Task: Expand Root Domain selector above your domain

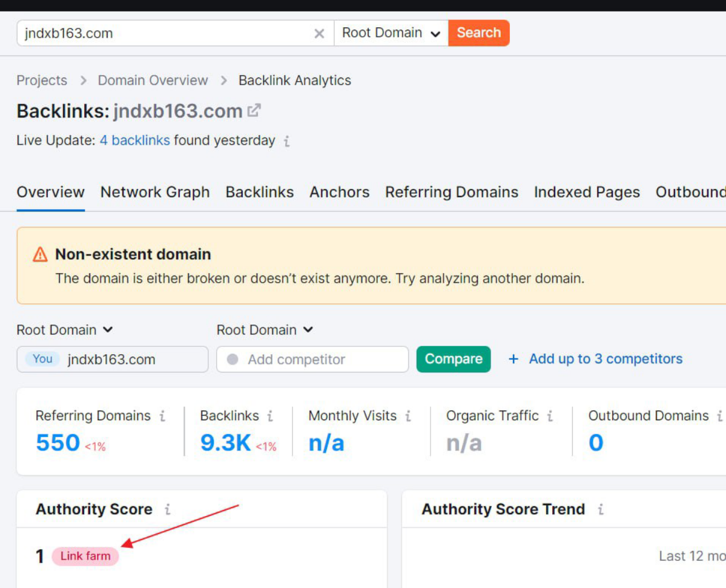Action: [65, 330]
